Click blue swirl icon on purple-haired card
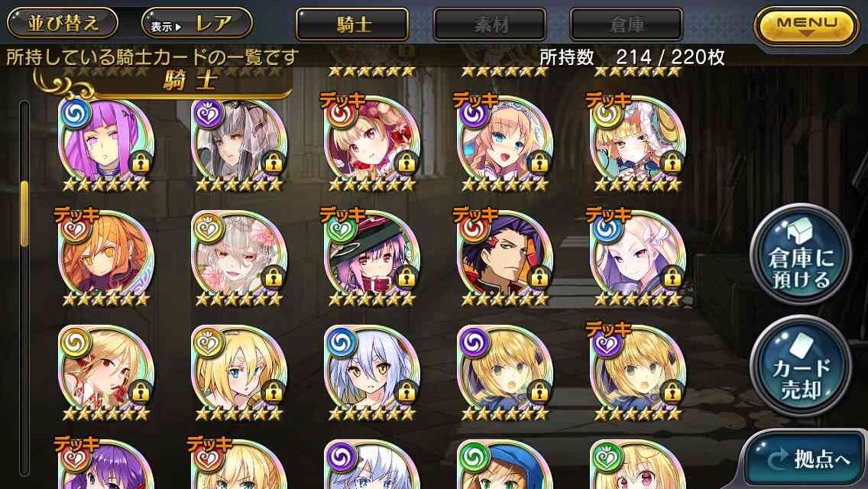Image resolution: width=868 pixels, height=489 pixels. [x=76, y=114]
